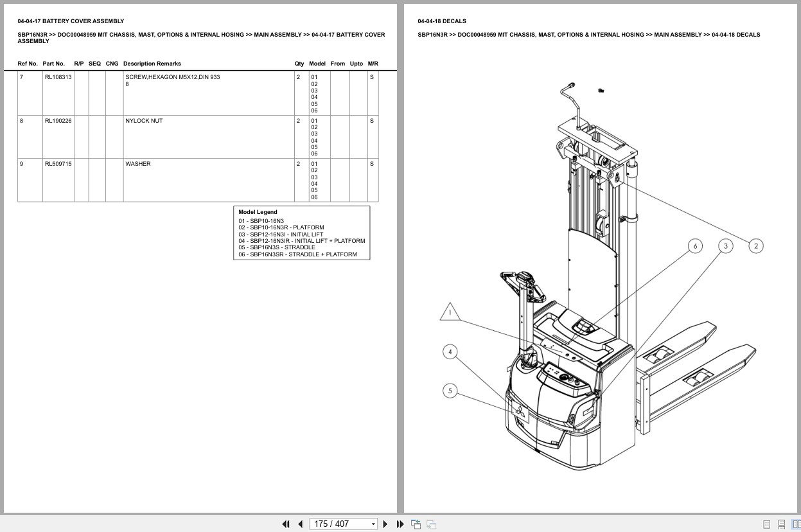
Task: Click the Model column header
Action: point(317,64)
